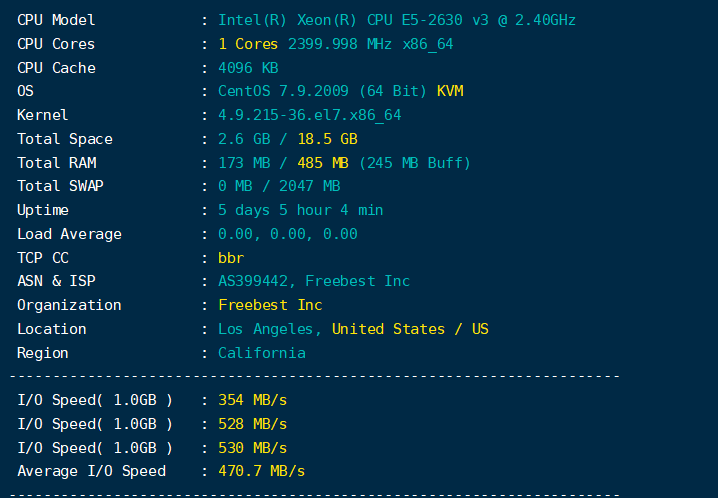
Task: Click the California region value
Action: pos(261,353)
